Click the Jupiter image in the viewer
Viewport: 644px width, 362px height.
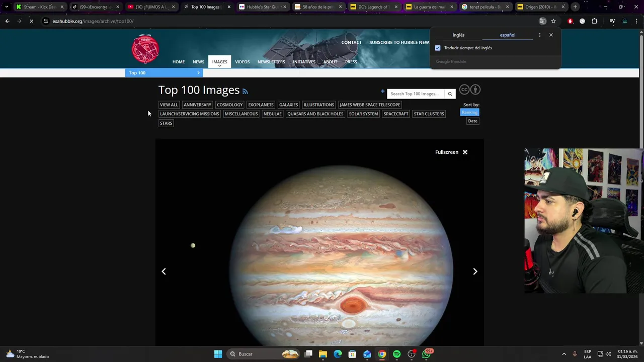(341, 255)
